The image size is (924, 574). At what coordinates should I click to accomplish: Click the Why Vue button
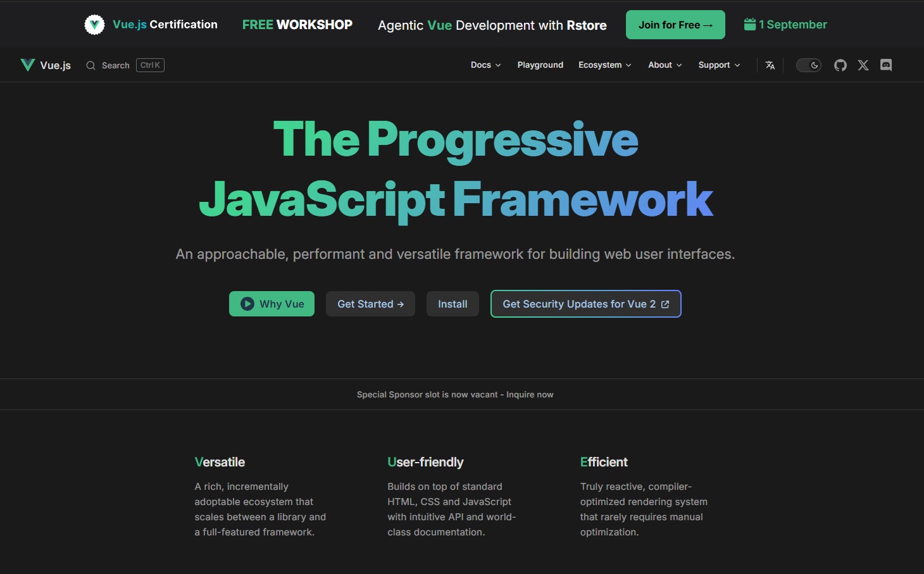[x=272, y=304]
